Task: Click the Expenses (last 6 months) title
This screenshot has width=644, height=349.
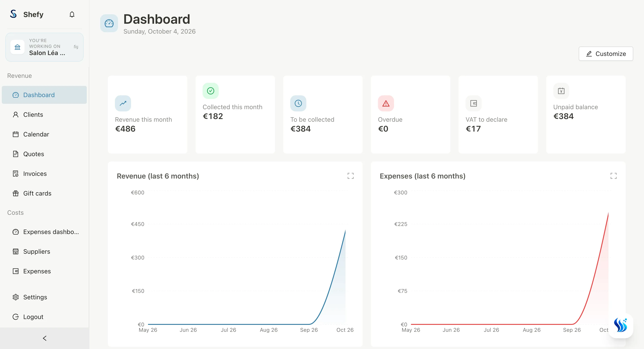Action: click(x=422, y=176)
